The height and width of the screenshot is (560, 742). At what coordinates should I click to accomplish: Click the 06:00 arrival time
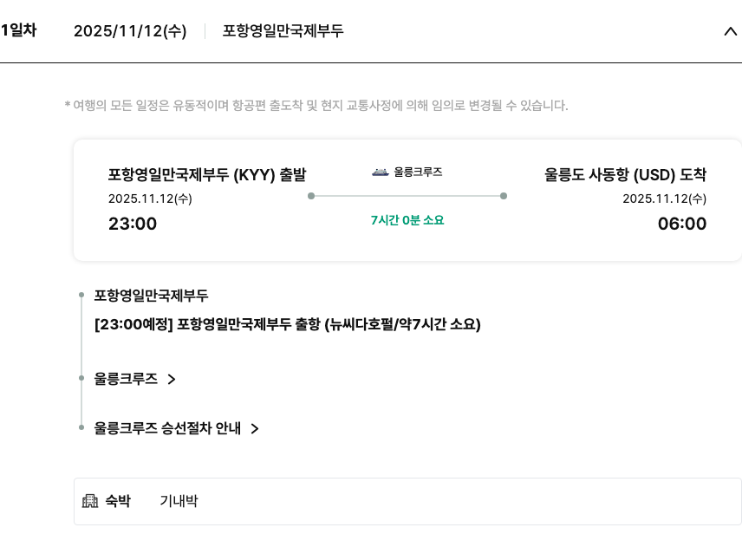tap(681, 224)
